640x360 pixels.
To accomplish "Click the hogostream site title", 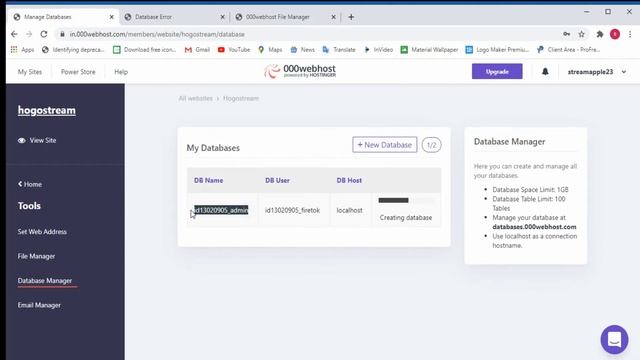I will click(47, 110).
